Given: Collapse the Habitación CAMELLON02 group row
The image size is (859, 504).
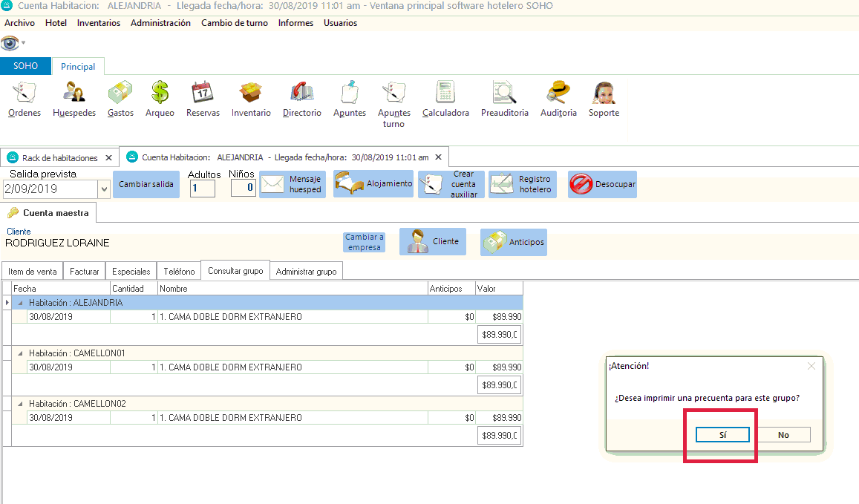Looking at the screenshot, I should 20,404.
